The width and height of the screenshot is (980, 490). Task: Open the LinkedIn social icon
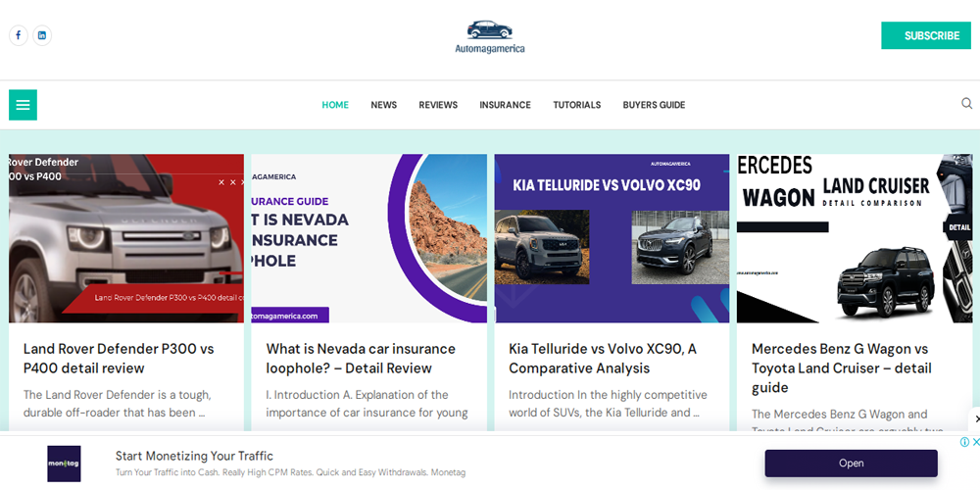[42, 35]
